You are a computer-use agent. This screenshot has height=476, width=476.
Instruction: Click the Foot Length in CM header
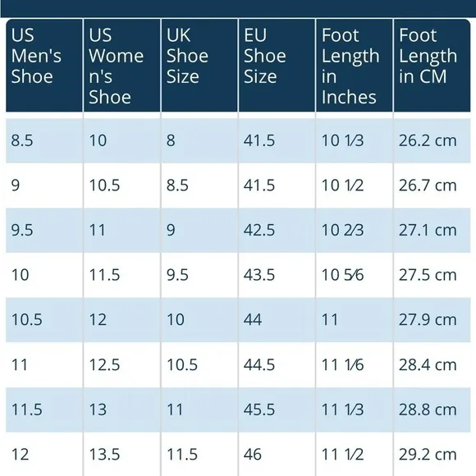pyautogui.click(x=432, y=66)
